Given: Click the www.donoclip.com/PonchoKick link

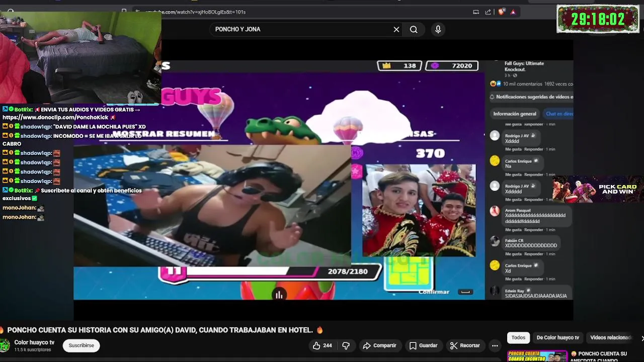Looking at the screenshot, I should 55,118.
